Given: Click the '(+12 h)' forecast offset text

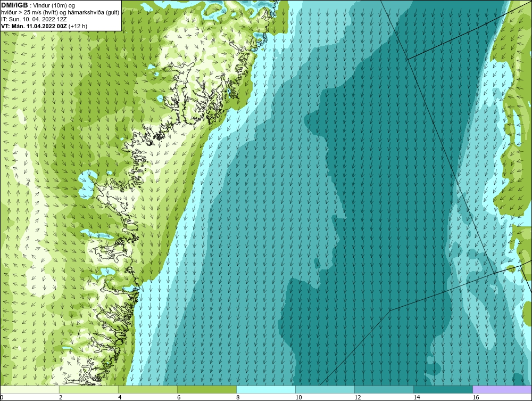Looking at the screenshot, I should click(x=78, y=26).
